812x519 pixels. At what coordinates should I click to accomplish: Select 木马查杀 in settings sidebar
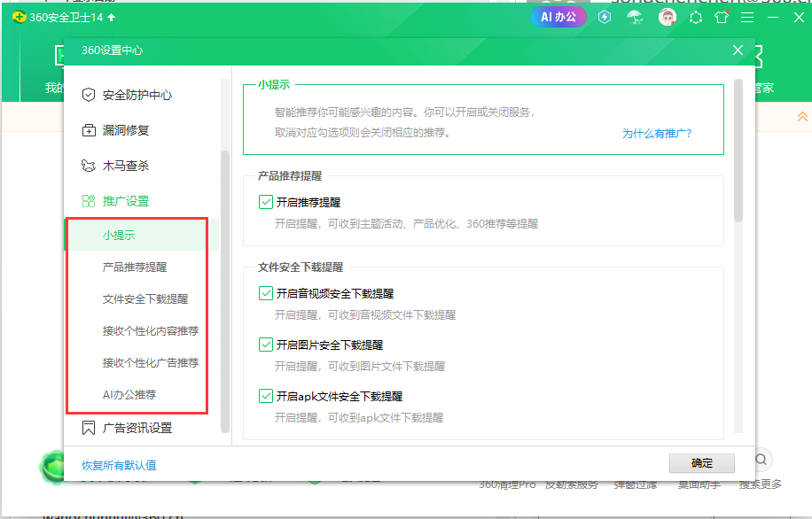pos(126,166)
